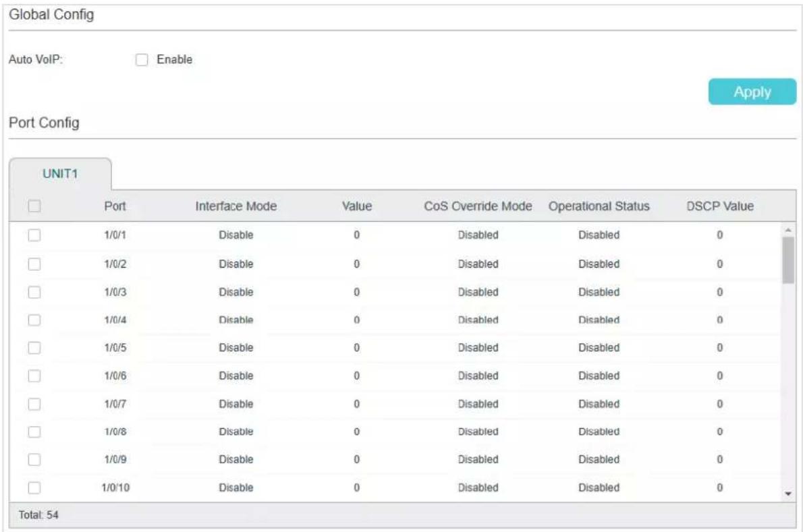Click the Value column header
The image size is (803, 532).
[357, 206]
